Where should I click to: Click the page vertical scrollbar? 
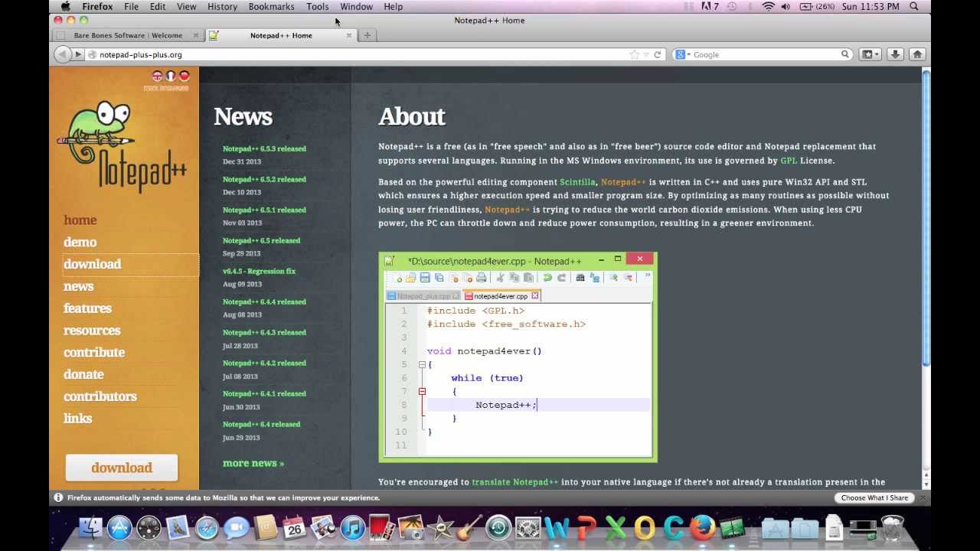click(926, 217)
